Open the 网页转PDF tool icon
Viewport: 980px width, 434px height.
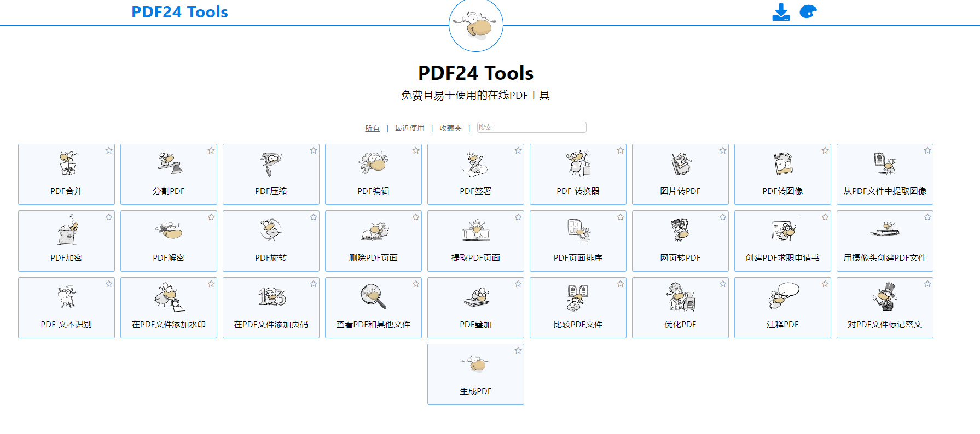point(680,230)
